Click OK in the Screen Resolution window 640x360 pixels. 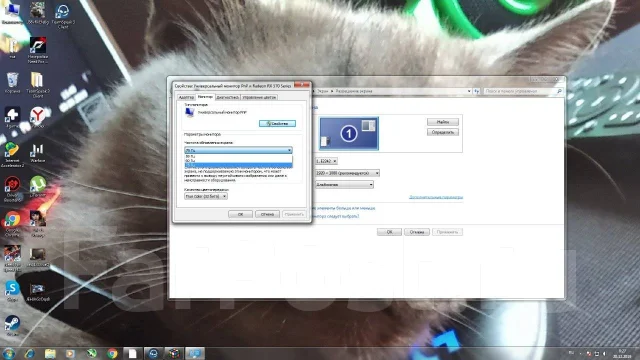tap(389, 232)
